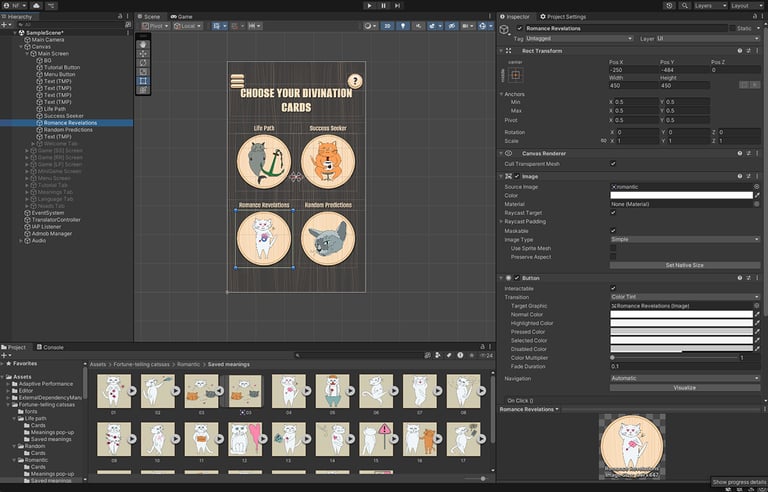Select the Rect tool in Scene overlay
The image size is (768, 492).
143,80
